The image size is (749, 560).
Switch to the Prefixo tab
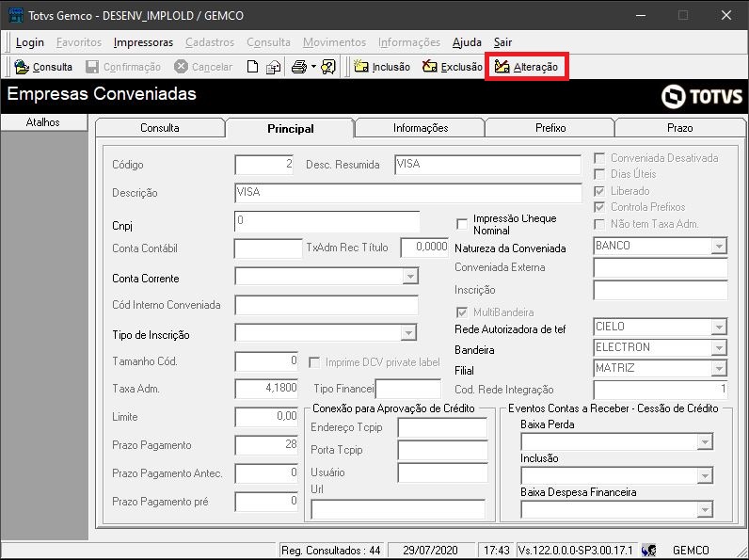(550, 128)
